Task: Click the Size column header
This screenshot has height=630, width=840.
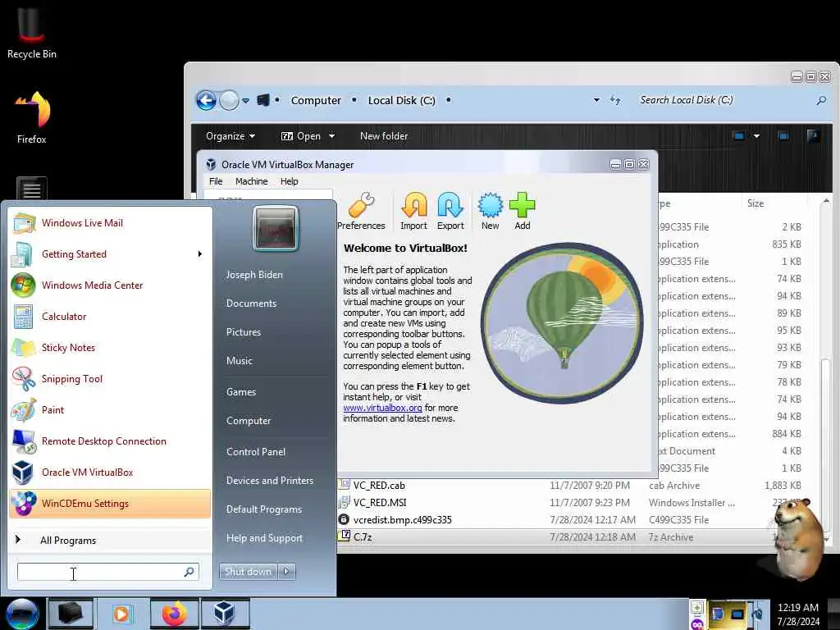Action: point(756,203)
